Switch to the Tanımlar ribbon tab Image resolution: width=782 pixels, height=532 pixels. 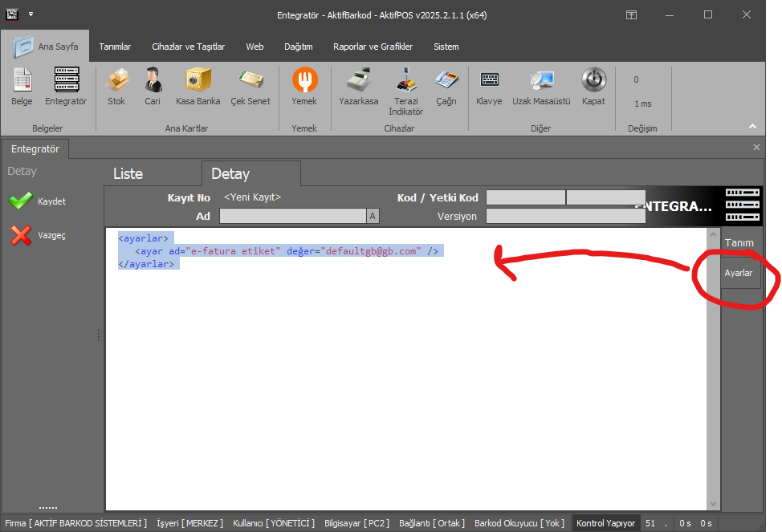[115, 47]
